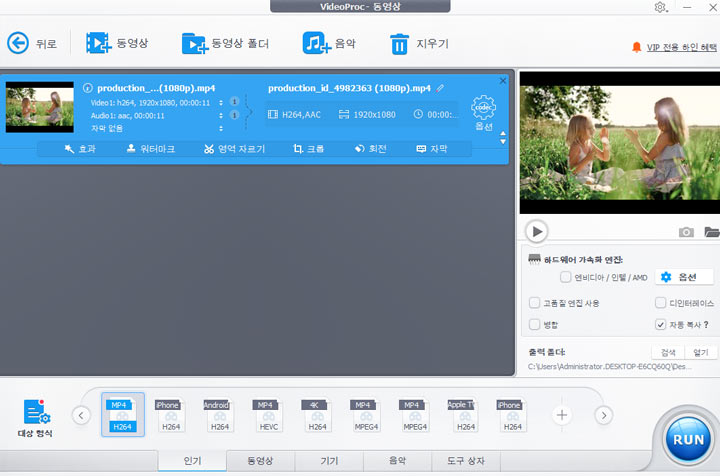This screenshot has width=720, height=476.
Task: Click the source video thumbnail
Action: click(x=39, y=107)
